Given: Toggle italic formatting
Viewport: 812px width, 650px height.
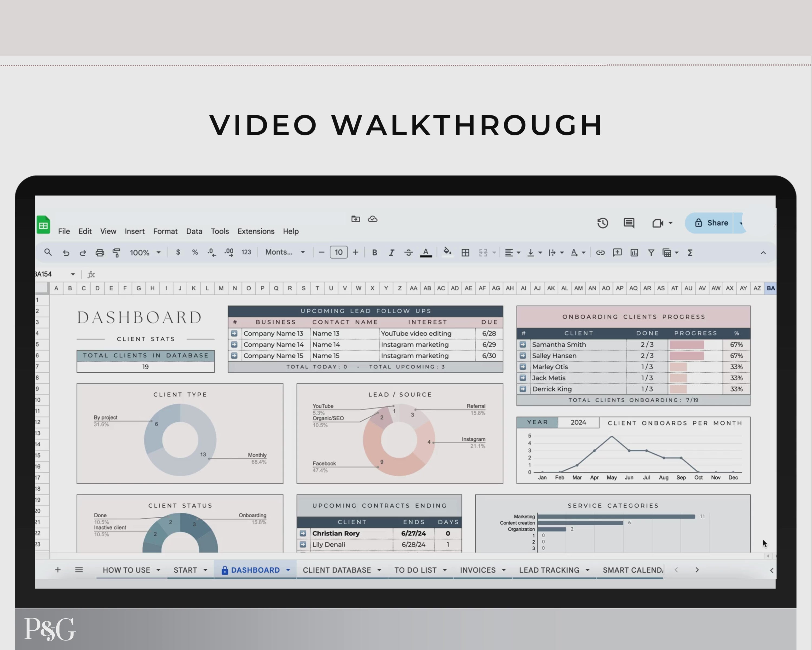Looking at the screenshot, I should click(x=392, y=252).
